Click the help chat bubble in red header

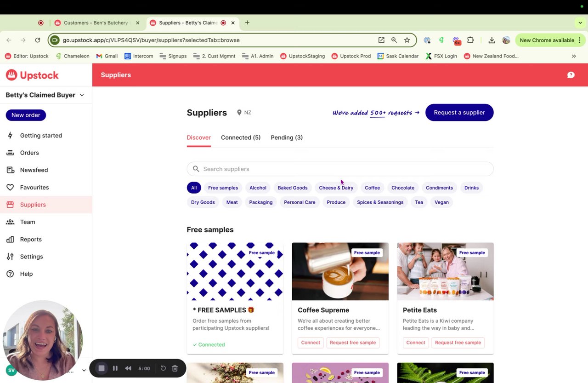coord(571,75)
